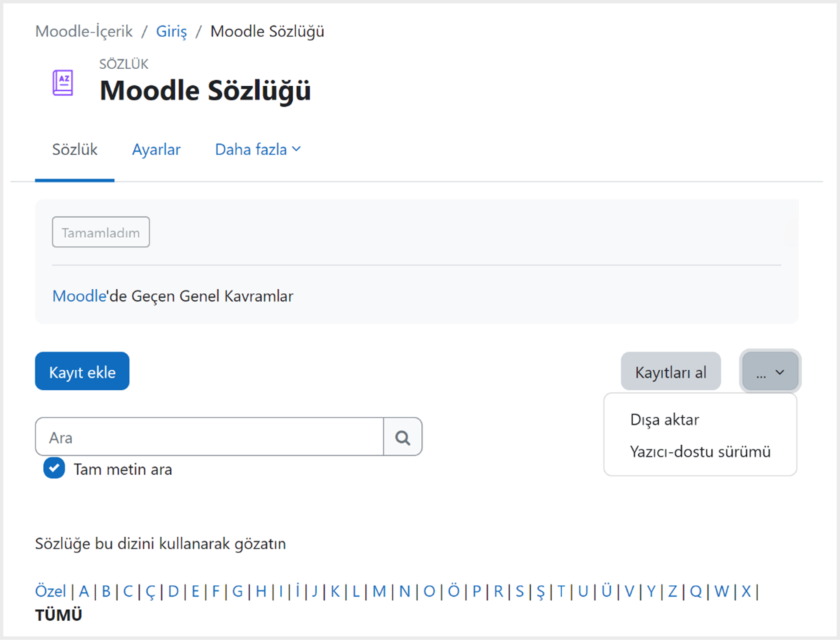Mark activity with 'Tamamladım' button
840x640 pixels.
(101, 232)
